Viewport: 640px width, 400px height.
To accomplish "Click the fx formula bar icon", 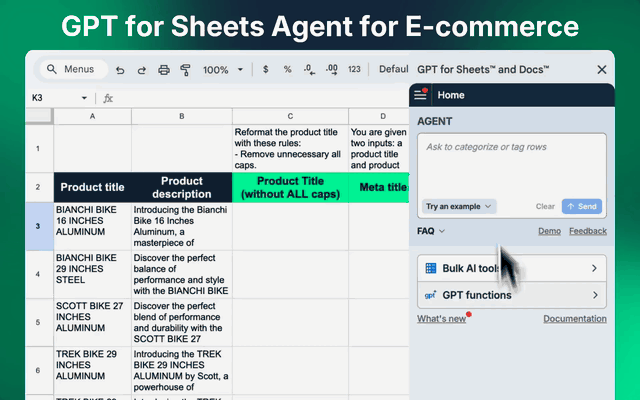I will pyautogui.click(x=108, y=98).
